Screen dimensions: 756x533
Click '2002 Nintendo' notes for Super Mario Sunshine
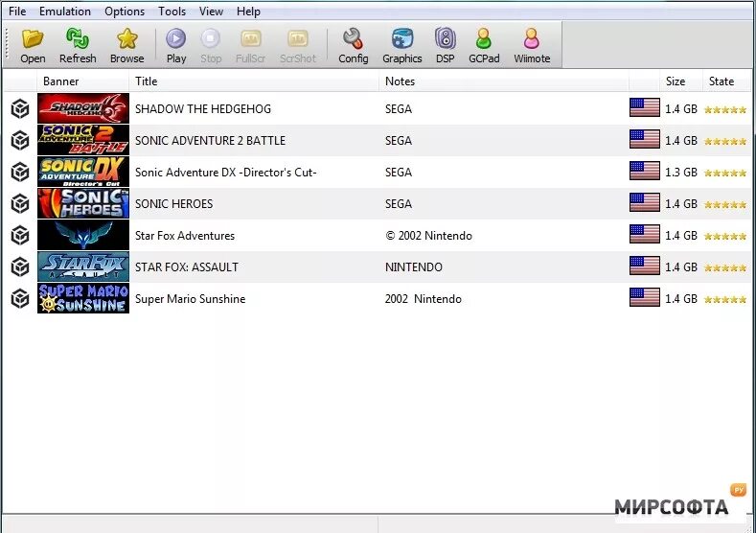pyautogui.click(x=423, y=299)
